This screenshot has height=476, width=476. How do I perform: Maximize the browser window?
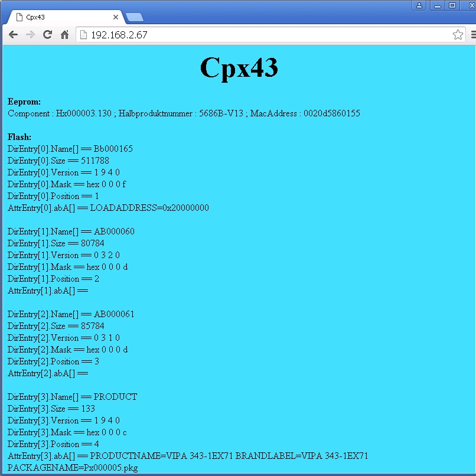[452, 5]
